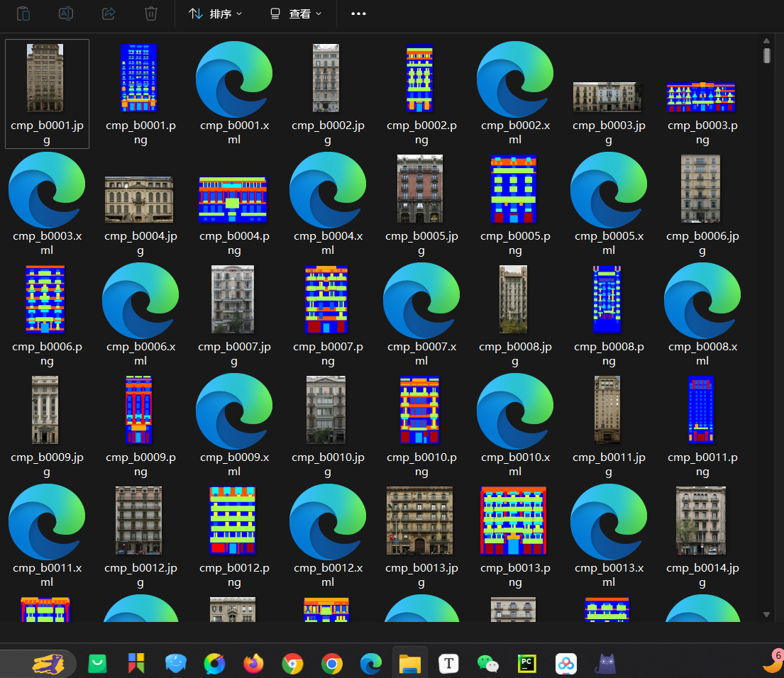Select the cmp_b0003.jpg wide facade thumbnail
This screenshot has width=784, height=678.
(x=607, y=97)
